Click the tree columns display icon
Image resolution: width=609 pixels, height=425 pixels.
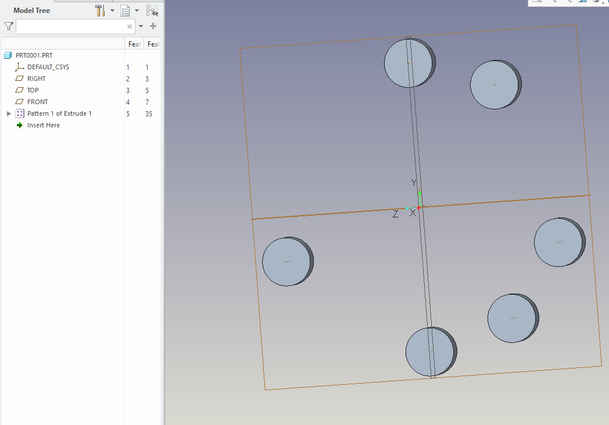[x=125, y=10]
